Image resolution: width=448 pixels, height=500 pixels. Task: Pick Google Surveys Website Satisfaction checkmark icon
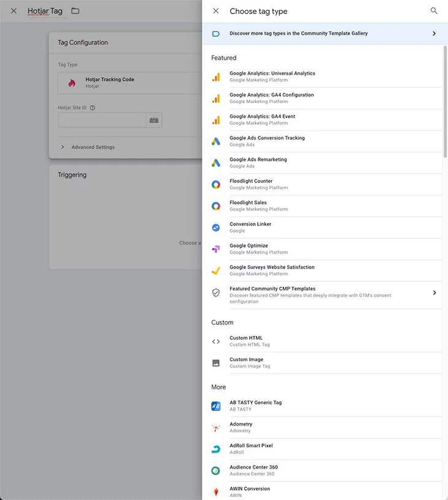(x=216, y=271)
